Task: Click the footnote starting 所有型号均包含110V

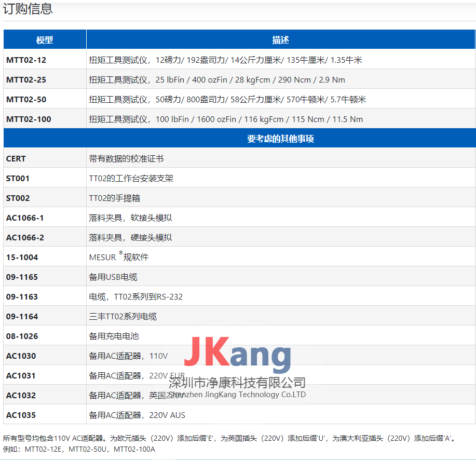Action: [229, 438]
